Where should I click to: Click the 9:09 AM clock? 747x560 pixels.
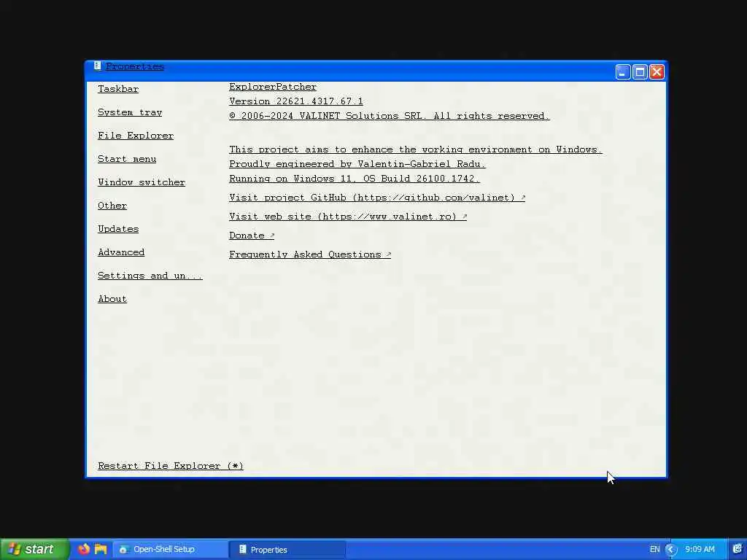700,550
